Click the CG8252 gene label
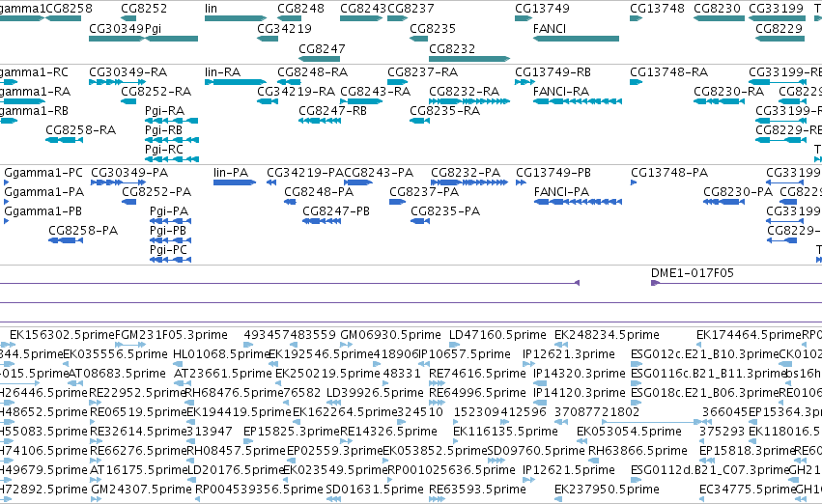The width and height of the screenshot is (822, 504). 144,9
